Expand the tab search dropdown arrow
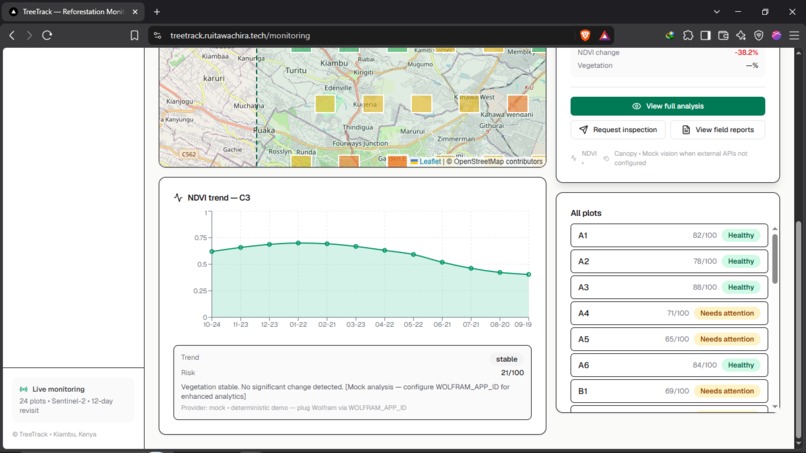The height and width of the screenshot is (453, 806). coord(717,11)
